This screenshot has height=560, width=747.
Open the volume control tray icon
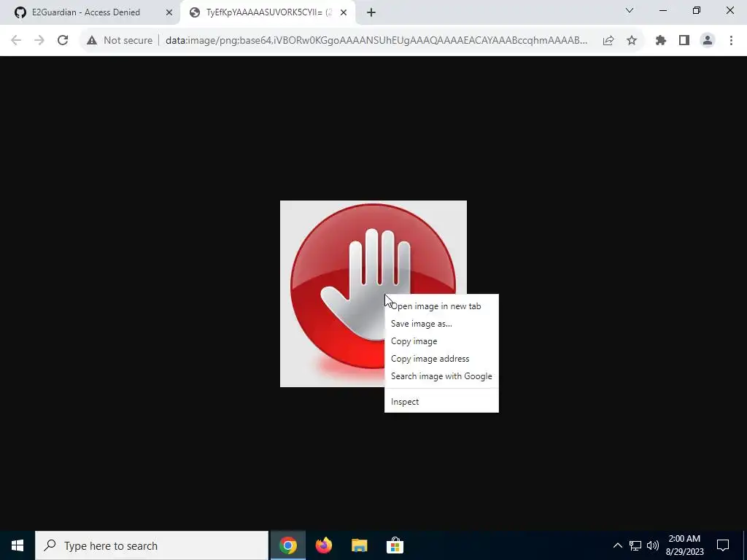coord(653,545)
